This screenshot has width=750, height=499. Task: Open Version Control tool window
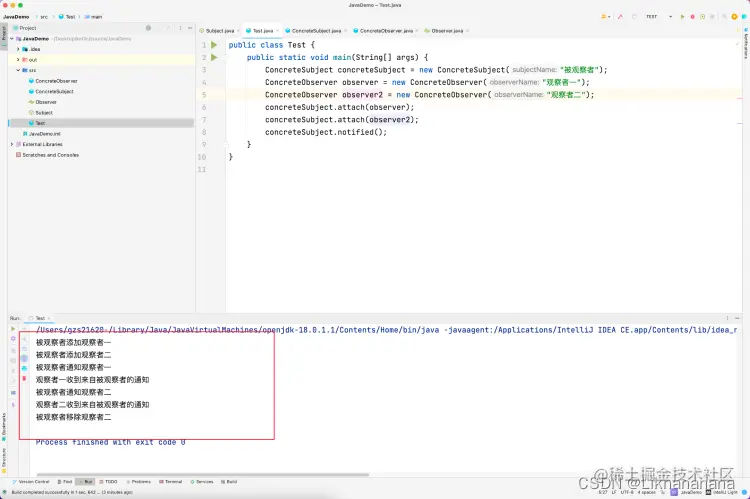pos(31,482)
